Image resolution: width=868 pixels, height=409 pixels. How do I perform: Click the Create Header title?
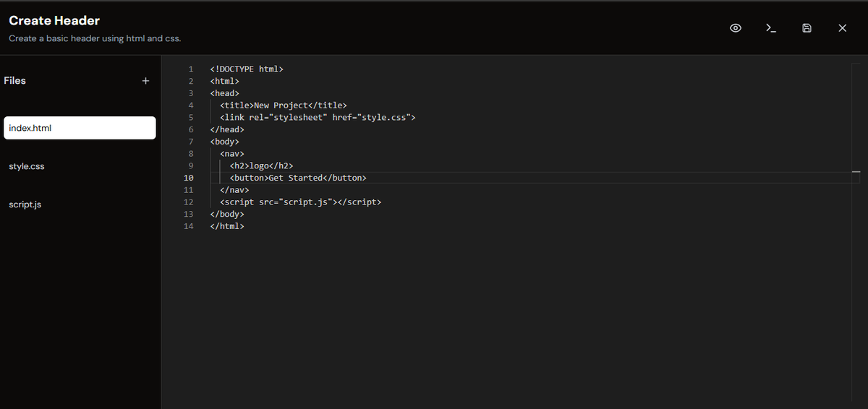[54, 21]
